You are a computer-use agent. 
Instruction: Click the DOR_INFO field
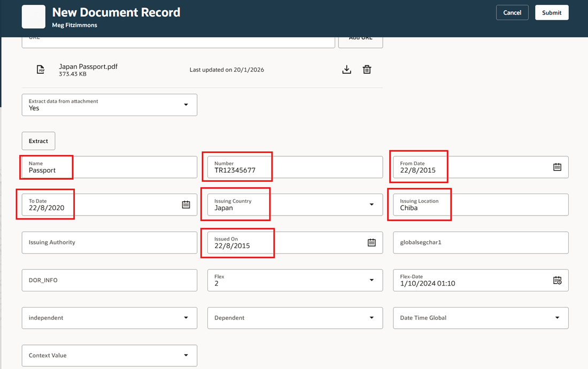pyautogui.click(x=109, y=280)
